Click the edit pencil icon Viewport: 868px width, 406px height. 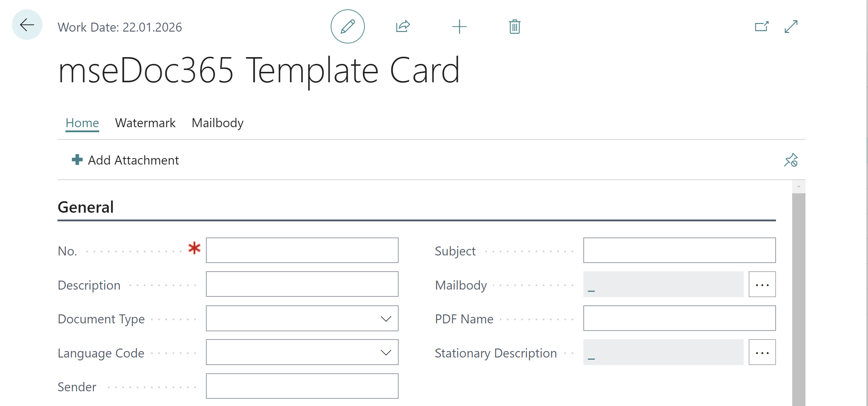pos(347,26)
